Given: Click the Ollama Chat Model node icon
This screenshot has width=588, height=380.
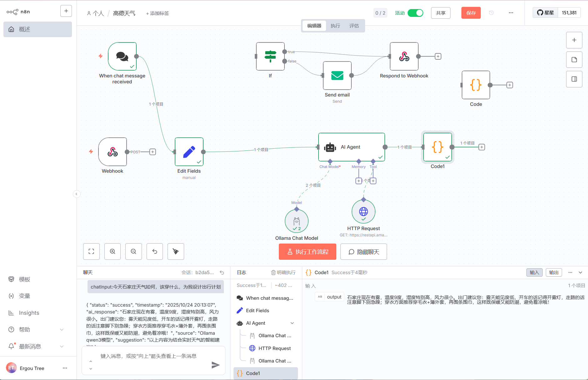Looking at the screenshot, I should pos(296,221).
